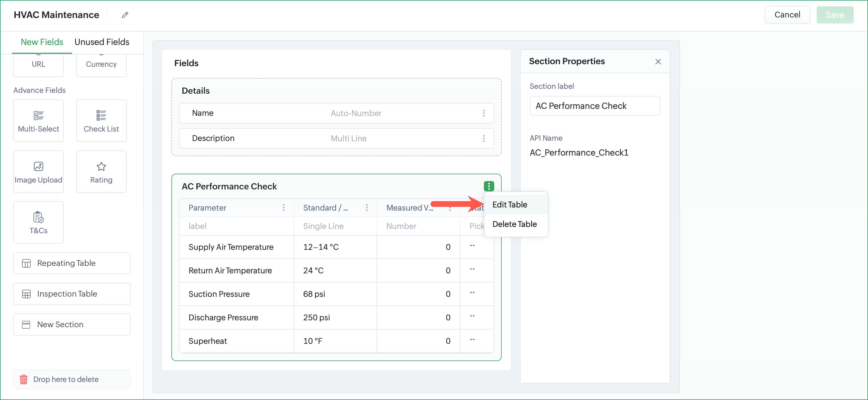Click the Supply Air Temperature cell

point(236,247)
